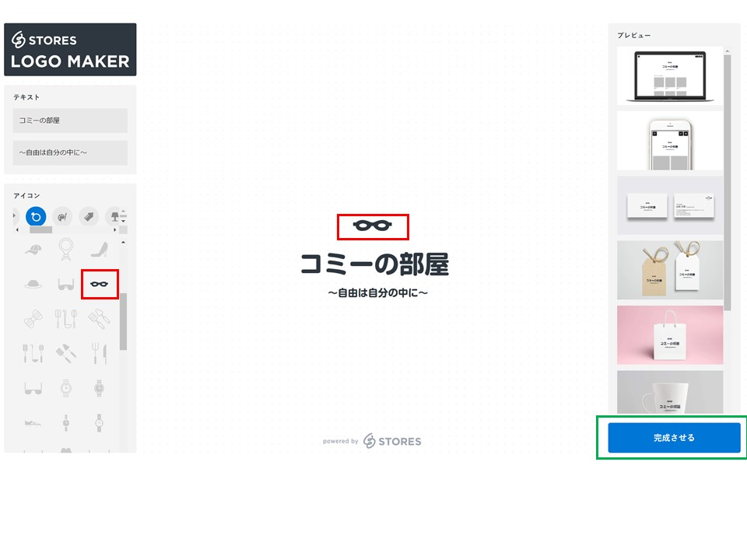Edit the コミーの部屋 text field
The height and width of the screenshot is (560, 747).
pyautogui.click(x=70, y=121)
